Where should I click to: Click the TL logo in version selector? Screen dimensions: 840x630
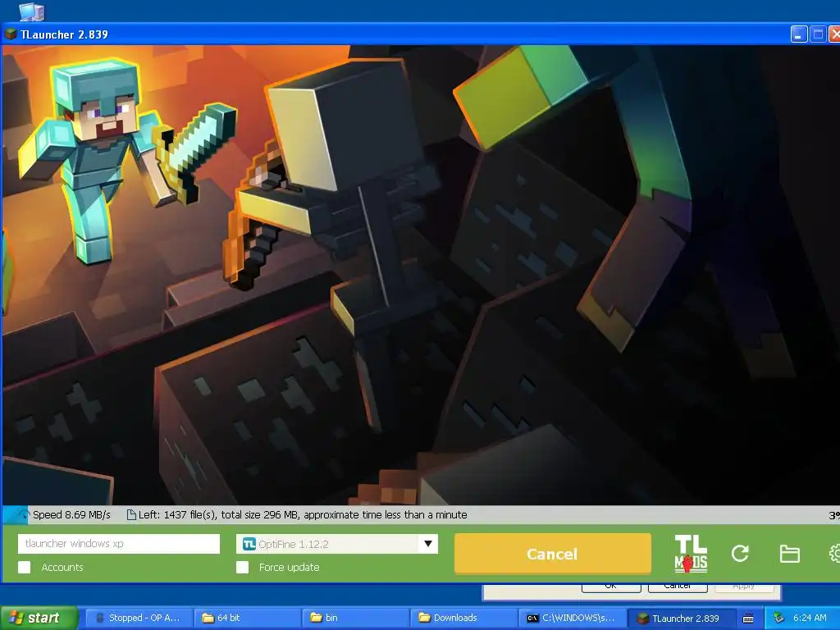click(249, 544)
